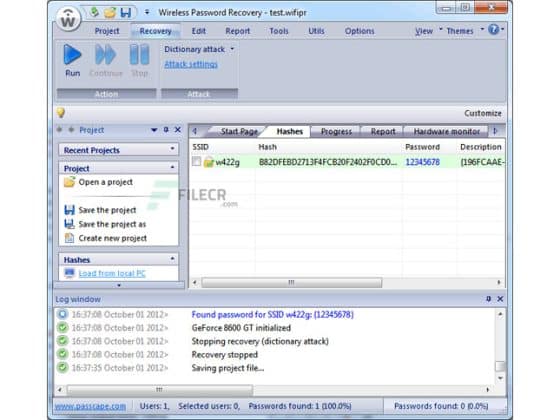Pin the Log window
The height and width of the screenshot is (420, 560).
488,299
